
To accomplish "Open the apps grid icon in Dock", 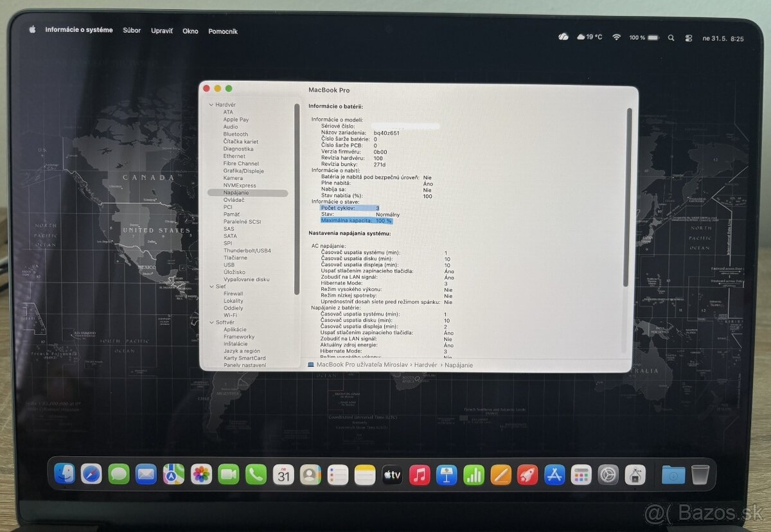I will pos(581,474).
